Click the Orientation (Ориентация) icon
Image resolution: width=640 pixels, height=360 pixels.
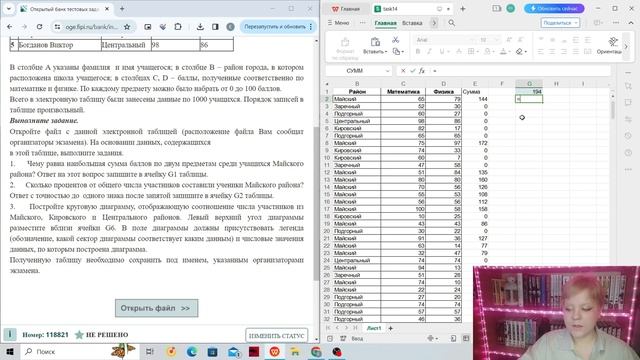click(x=613, y=41)
